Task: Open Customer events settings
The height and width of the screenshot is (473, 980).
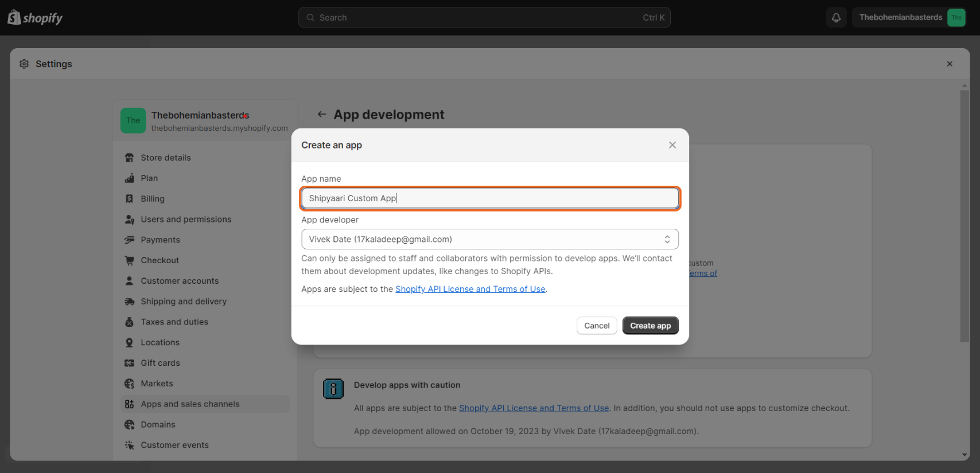Action: tap(174, 445)
